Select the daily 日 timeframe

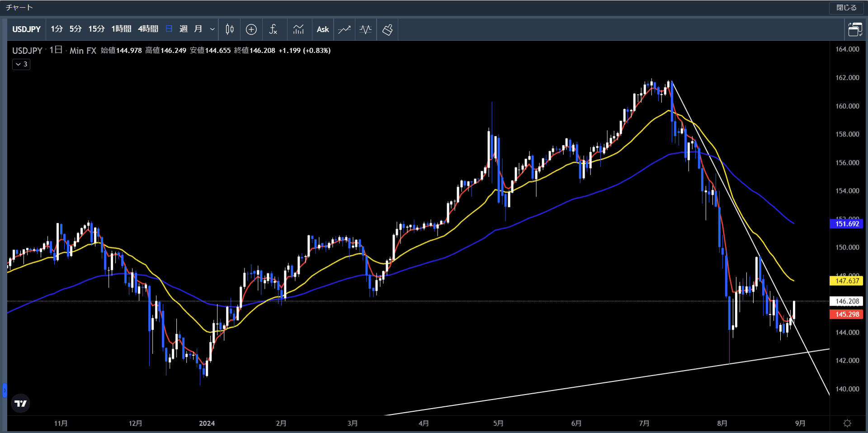pyautogui.click(x=169, y=29)
